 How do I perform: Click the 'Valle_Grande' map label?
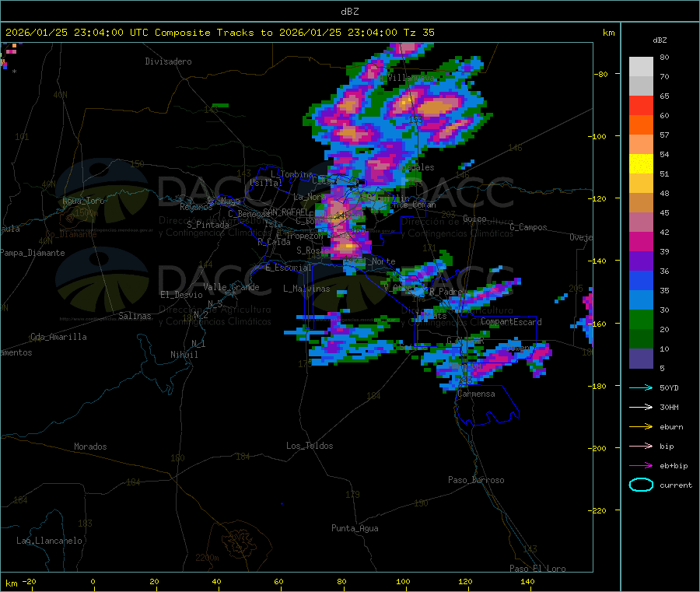click(x=231, y=287)
